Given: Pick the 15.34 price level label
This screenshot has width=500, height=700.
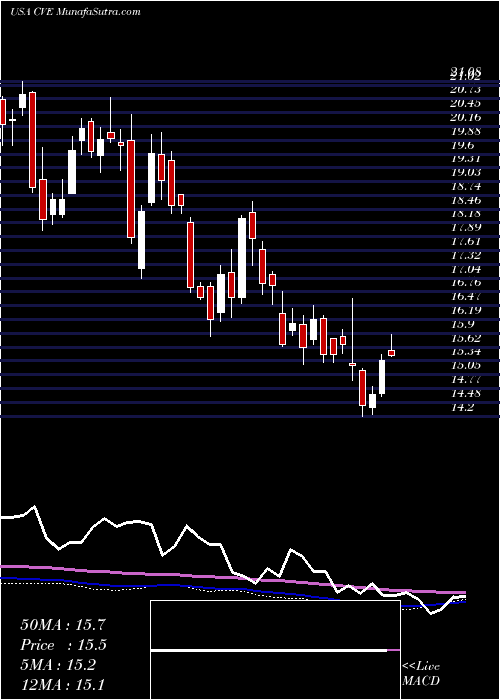Looking at the screenshot, I should tap(466, 352).
